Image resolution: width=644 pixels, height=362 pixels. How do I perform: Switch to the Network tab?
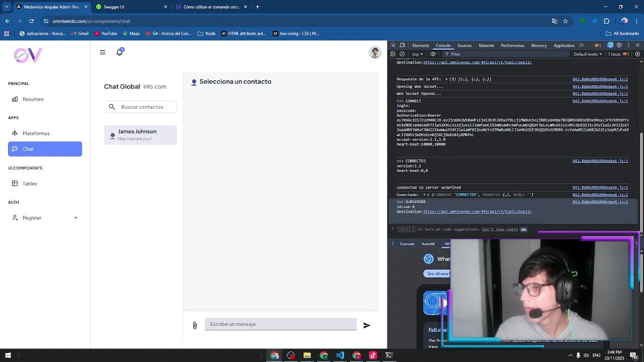click(486, 45)
